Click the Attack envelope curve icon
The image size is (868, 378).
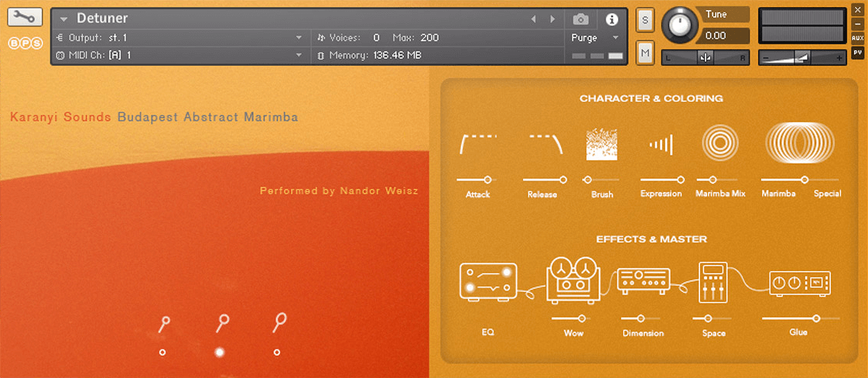478,144
